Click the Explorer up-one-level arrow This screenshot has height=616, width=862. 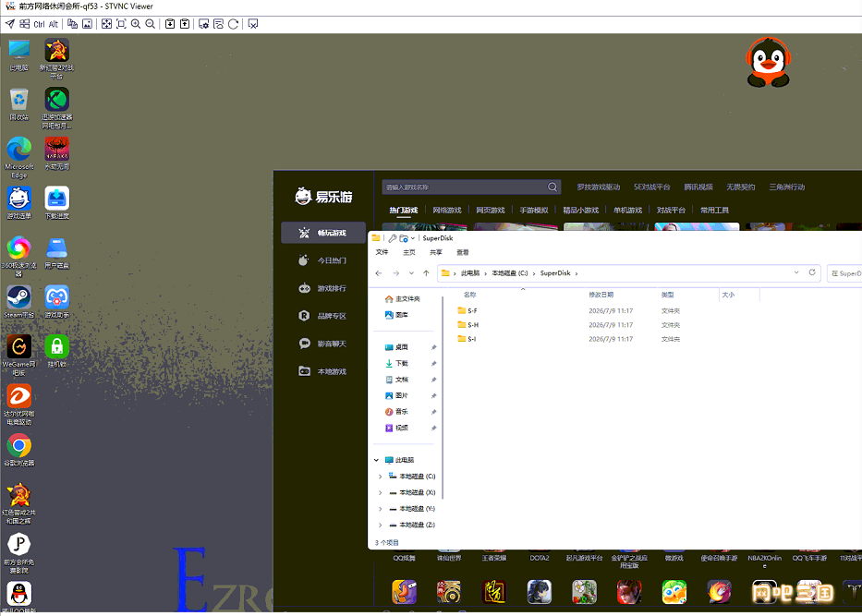426,273
